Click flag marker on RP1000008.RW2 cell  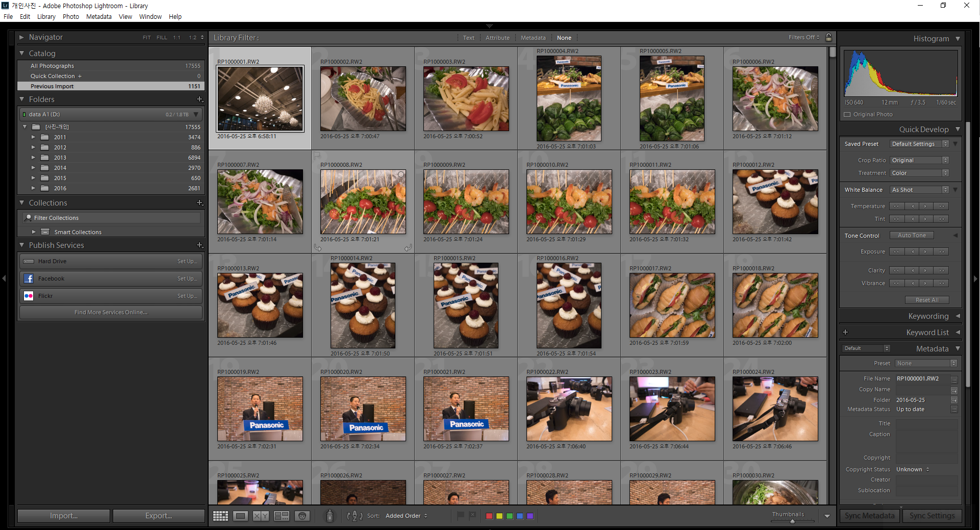click(316, 155)
